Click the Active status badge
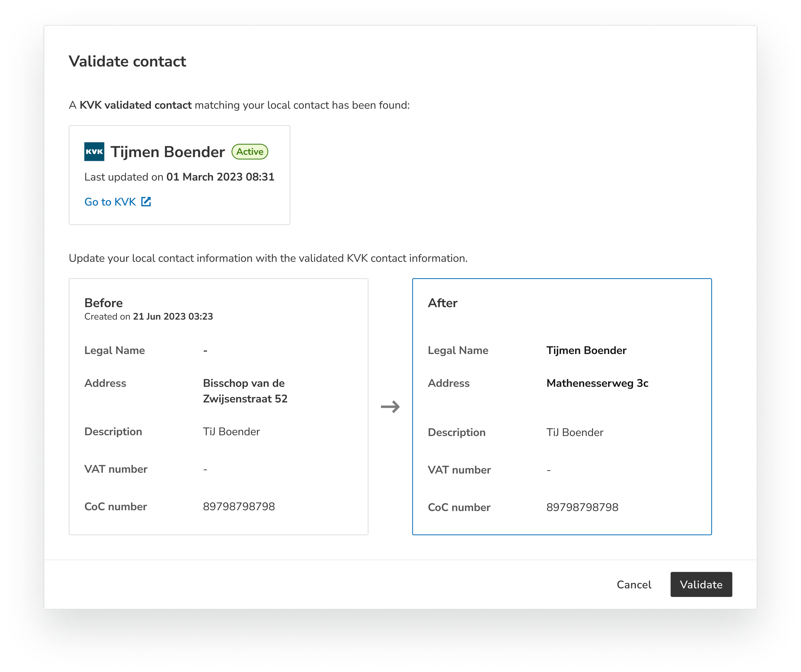Screen dimensions: 801x672 [250, 152]
